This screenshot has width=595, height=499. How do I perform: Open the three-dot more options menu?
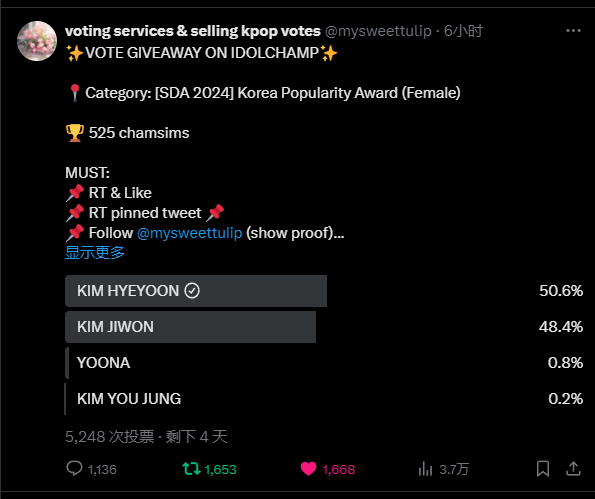click(x=573, y=31)
